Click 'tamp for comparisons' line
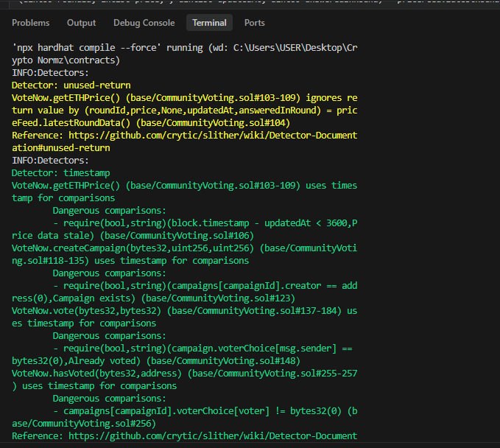Viewport: 500px width, 448px height. (x=63, y=197)
